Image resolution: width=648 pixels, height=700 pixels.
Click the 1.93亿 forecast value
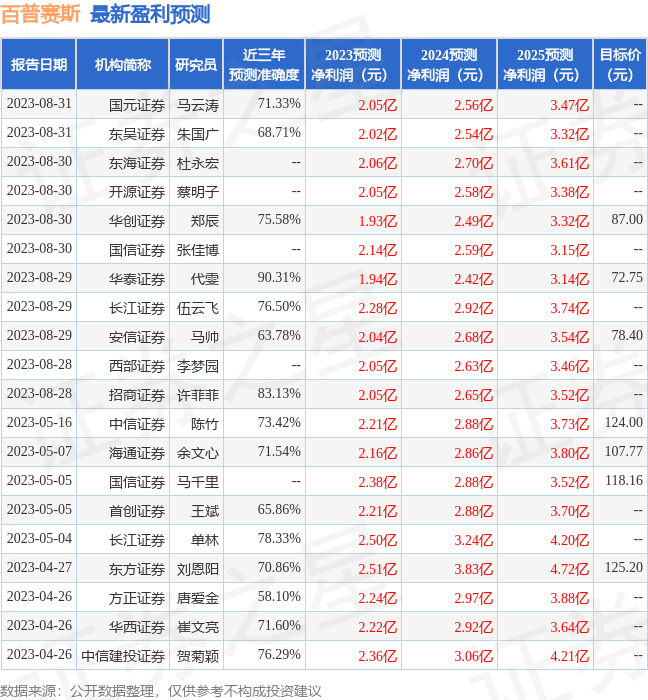click(378, 221)
